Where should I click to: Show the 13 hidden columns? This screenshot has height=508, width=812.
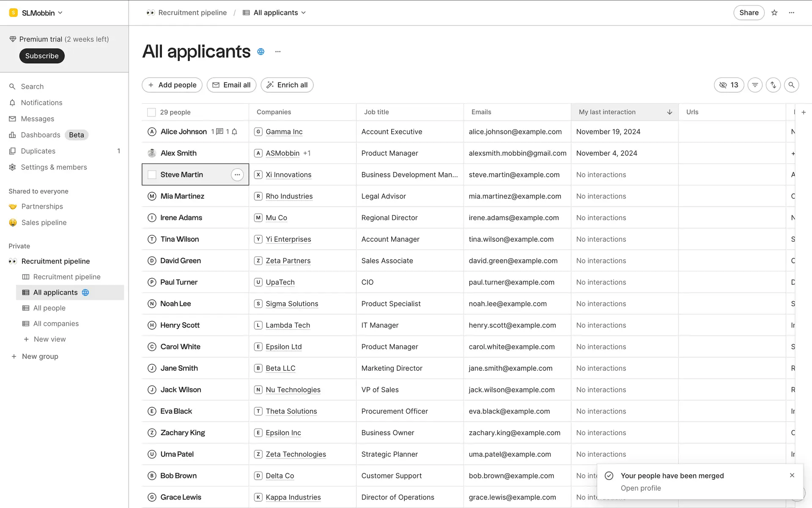click(729, 85)
